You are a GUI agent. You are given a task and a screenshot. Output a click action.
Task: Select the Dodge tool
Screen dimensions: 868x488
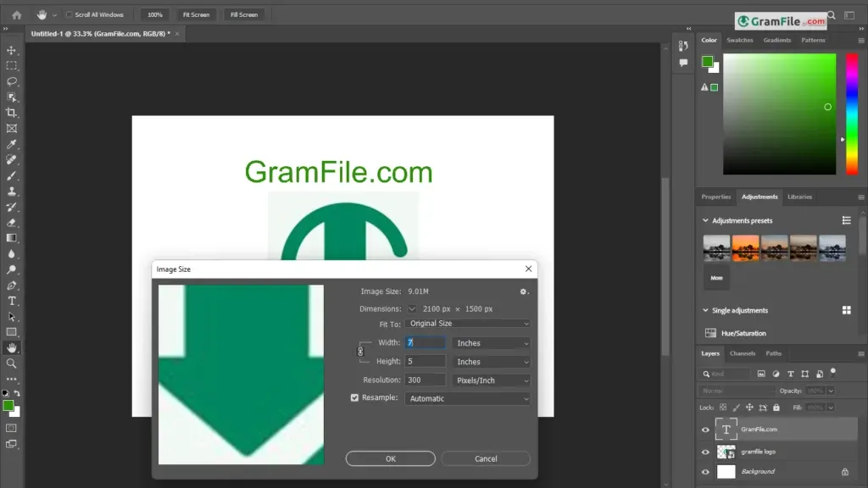click(x=12, y=270)
